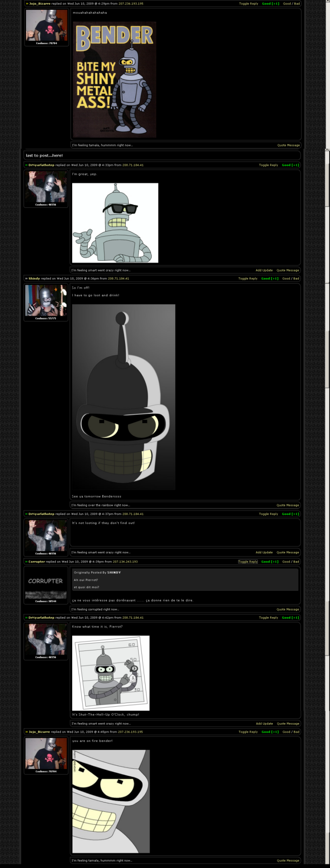
Task: Quote Message under the 'Shut-The-Hell-Up O'Clock' post
Action: click(288, 724)
